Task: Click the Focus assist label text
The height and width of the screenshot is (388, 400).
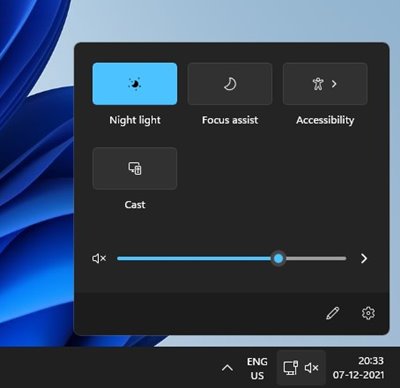Action: coord(230,120)
